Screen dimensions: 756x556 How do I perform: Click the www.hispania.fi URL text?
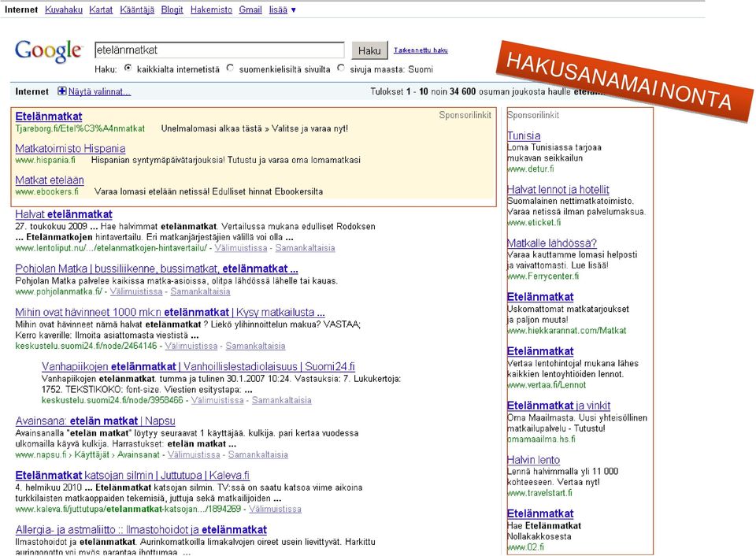(46, 160)
